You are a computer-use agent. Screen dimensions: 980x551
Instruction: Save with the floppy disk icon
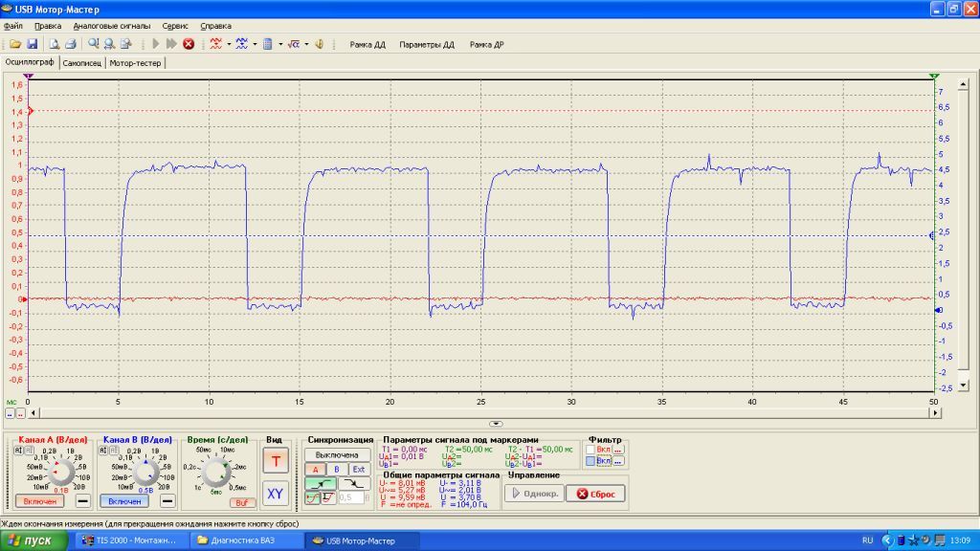pos(32,44)
